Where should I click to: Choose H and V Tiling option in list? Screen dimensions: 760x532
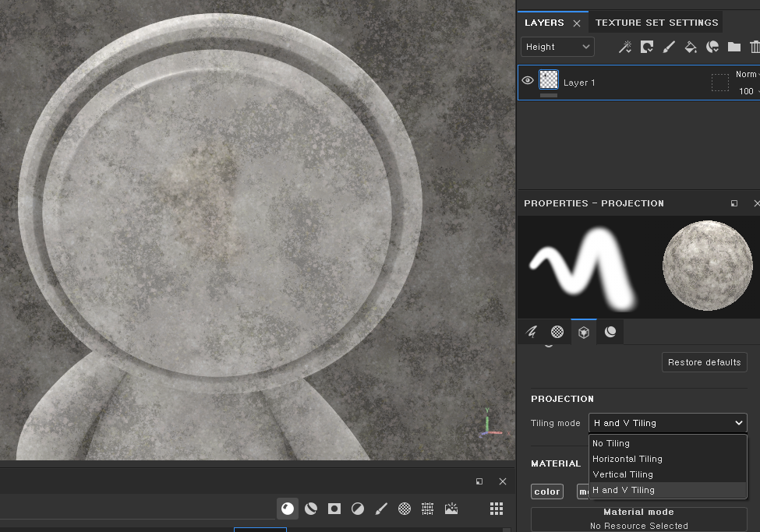667,490
